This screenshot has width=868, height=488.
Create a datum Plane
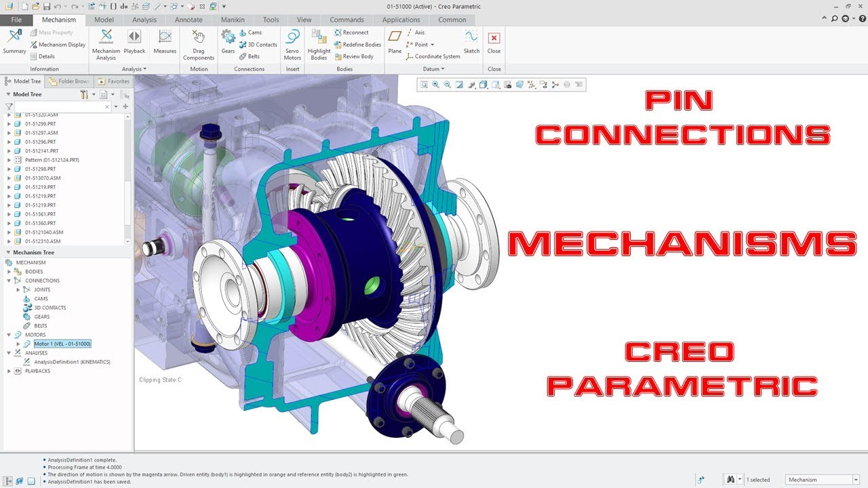click(395, 41)
